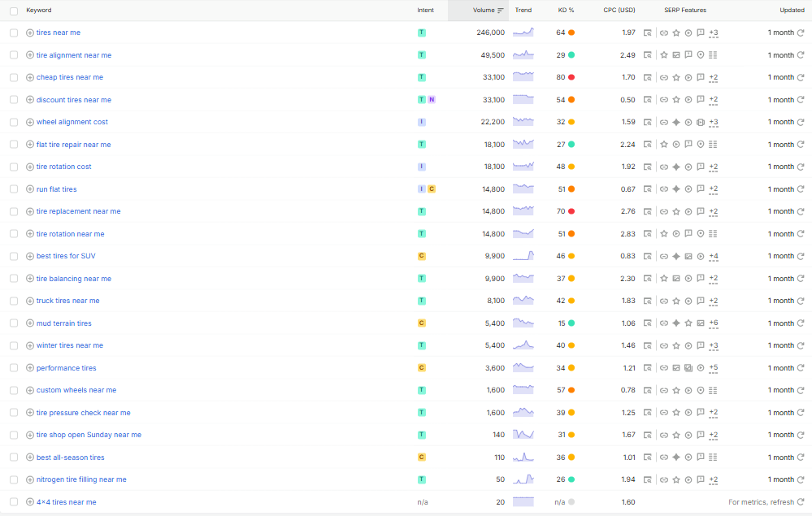
Task: Open 'tire shop open Sunday near me' link
Action: click(x=89, y=435)
